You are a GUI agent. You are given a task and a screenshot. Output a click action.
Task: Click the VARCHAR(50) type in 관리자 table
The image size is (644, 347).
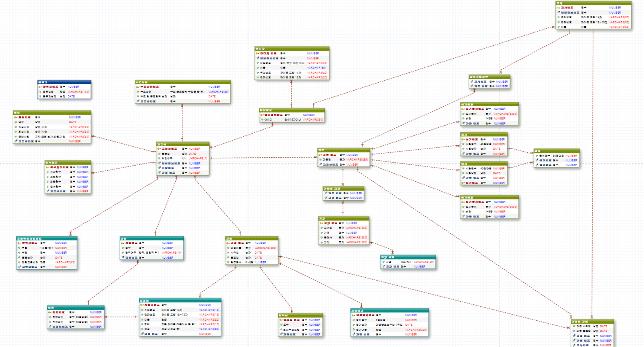(317, 68)
